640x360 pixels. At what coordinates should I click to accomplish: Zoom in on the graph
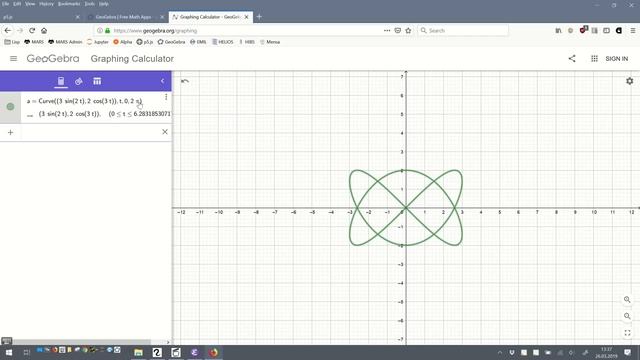(x=627, y=300)
